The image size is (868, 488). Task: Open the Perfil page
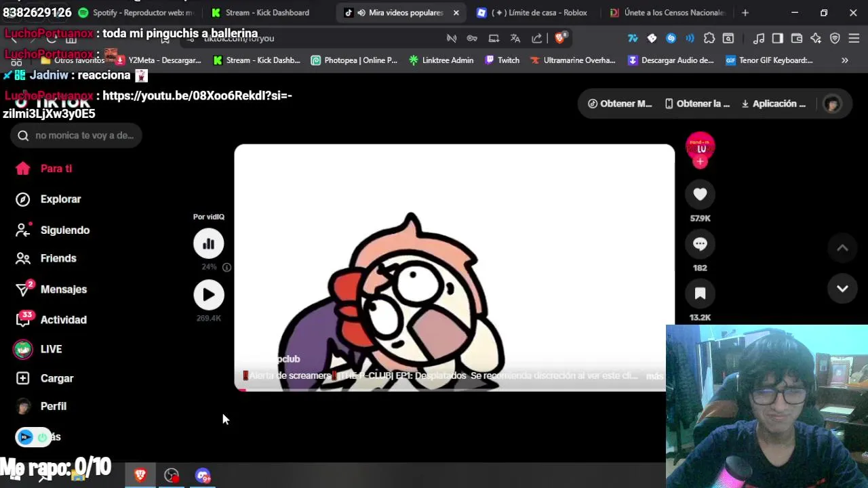pos(41,407)
